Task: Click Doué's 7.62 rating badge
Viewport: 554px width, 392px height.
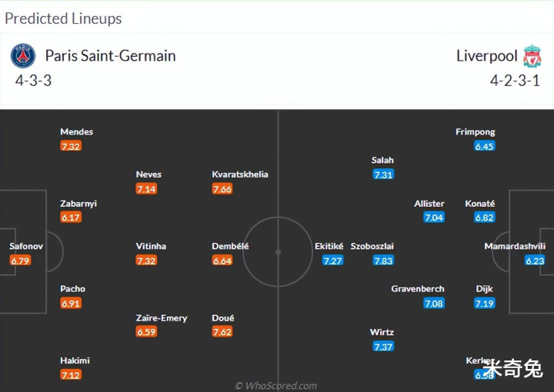Action: tap(222, 332)
